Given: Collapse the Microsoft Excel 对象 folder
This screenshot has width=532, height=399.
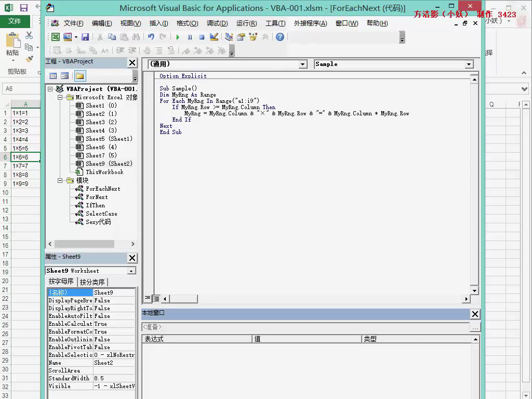Looking at the screenshot, I should [x=60, y=97].
